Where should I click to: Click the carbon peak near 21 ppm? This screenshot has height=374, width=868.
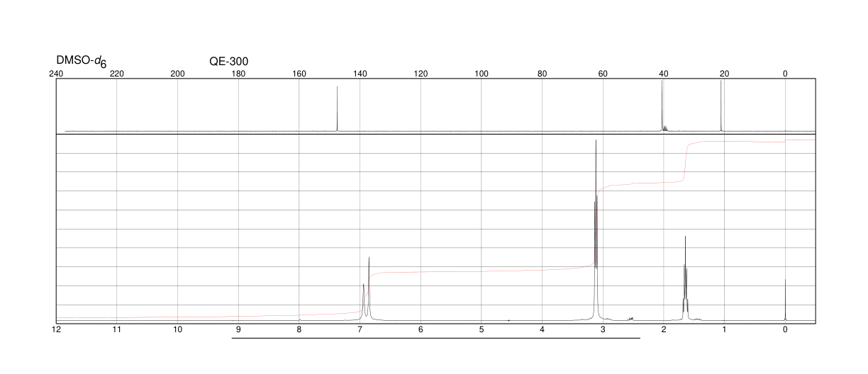(x=720, y=106)
